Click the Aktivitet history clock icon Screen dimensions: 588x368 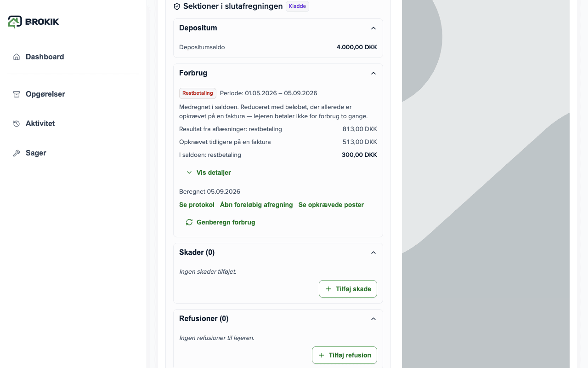pos(17,124)
